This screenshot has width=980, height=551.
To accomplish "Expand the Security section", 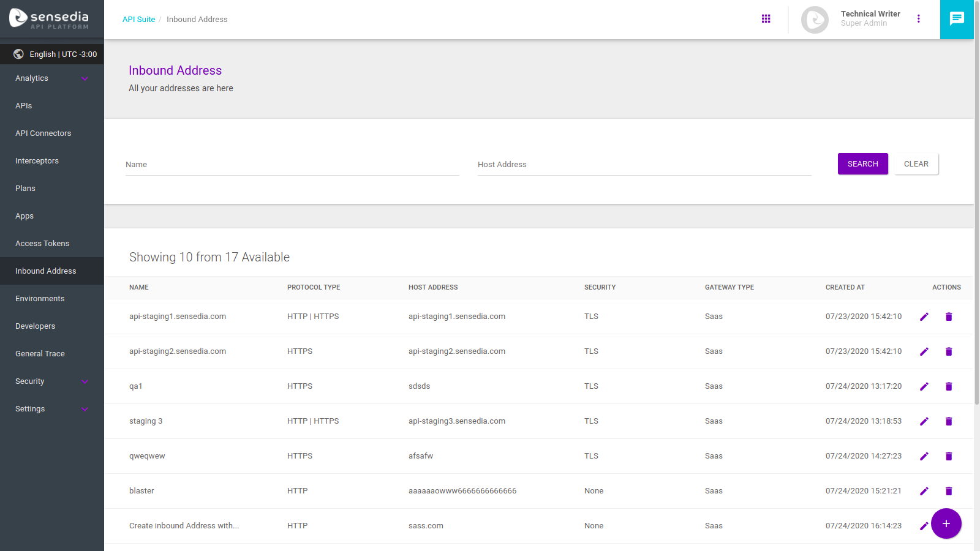I will click(51, 381).
